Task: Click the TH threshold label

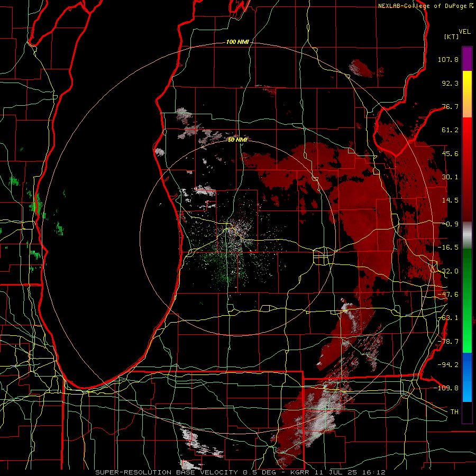Action: click(454, 411)
